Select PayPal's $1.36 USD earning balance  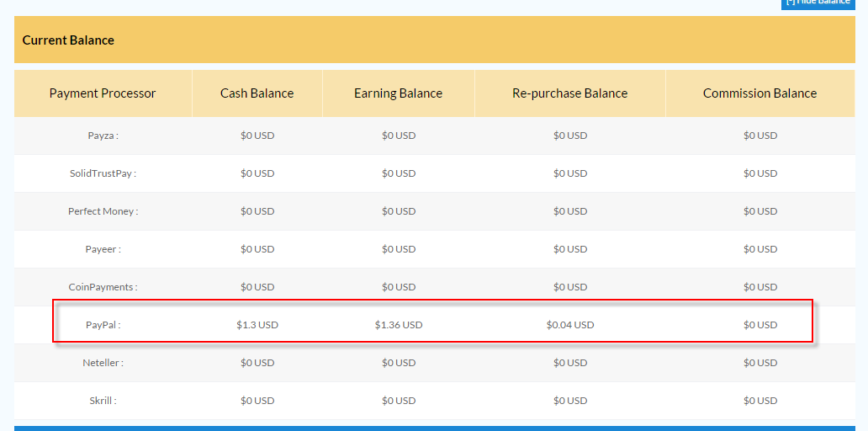399,325
